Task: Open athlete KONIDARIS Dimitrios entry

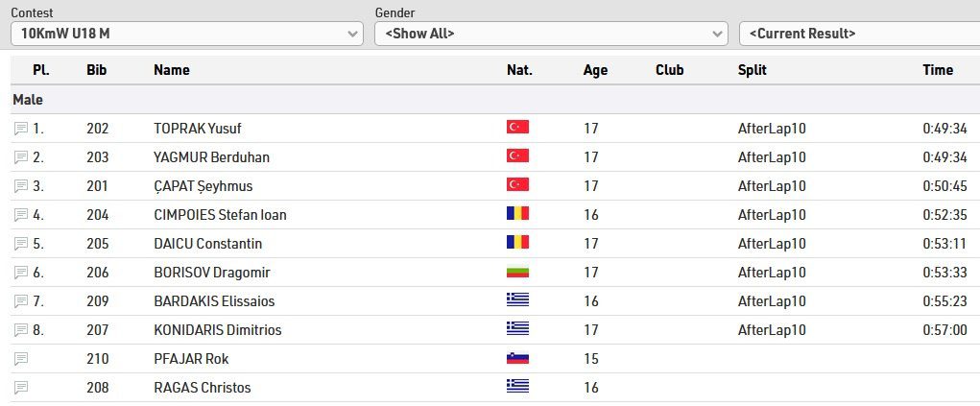Action: tap(218, 330)
